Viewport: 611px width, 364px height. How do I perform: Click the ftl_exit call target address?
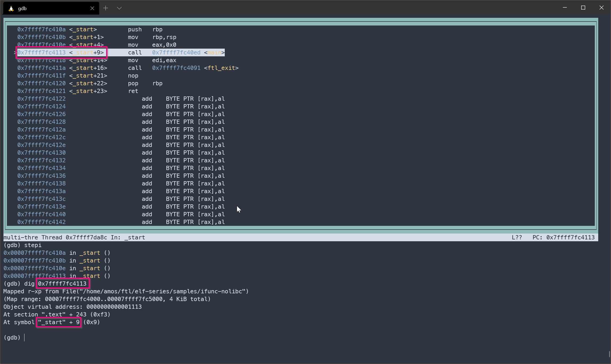click(176, 68)
